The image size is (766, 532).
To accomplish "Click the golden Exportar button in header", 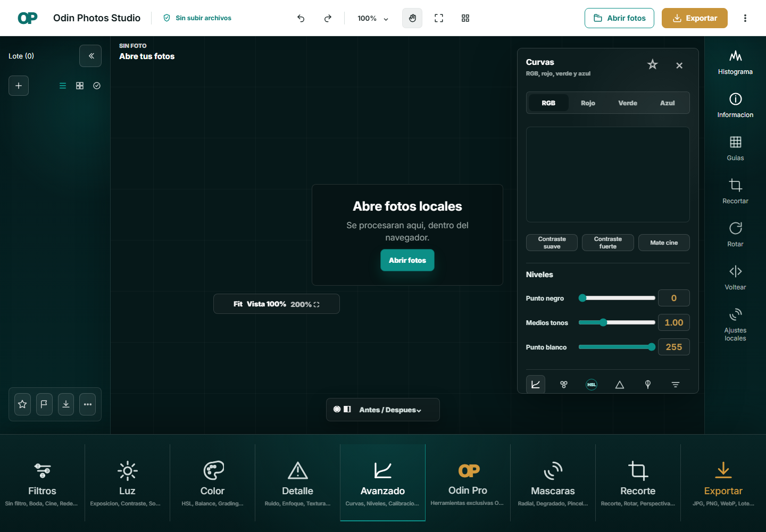I will click(695, 18).
